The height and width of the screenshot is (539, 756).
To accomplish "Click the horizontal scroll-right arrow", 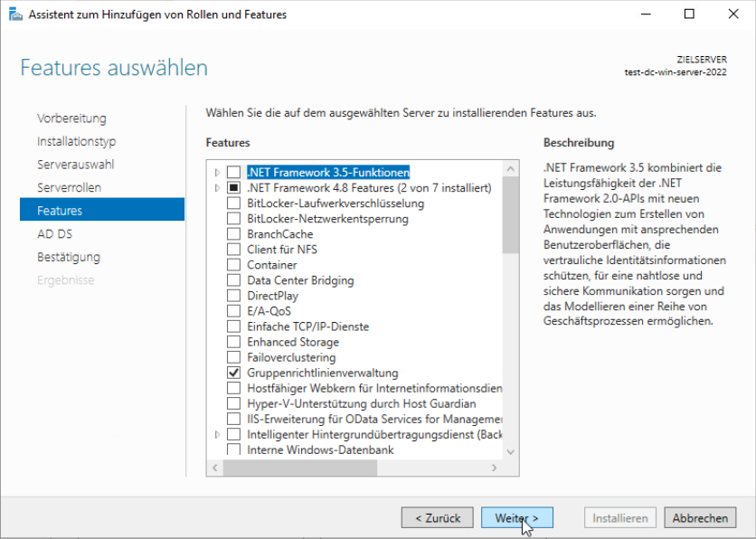I will tap(494, 468).
